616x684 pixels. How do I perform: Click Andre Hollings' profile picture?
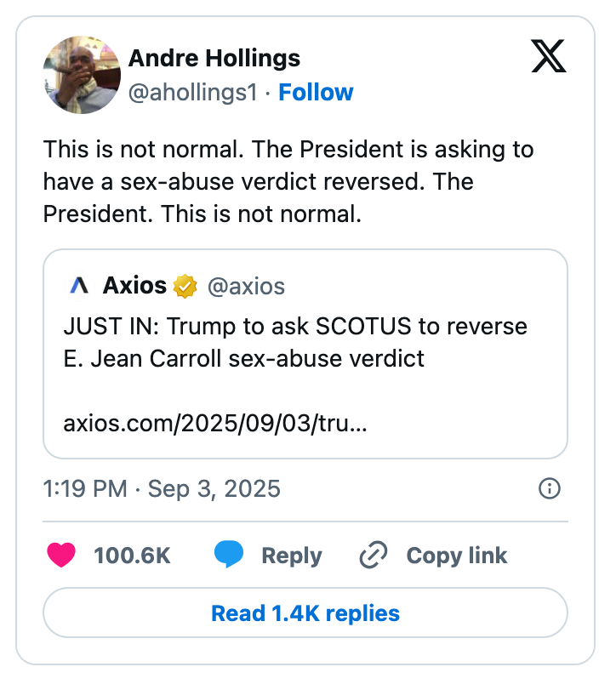pos(82,75)
